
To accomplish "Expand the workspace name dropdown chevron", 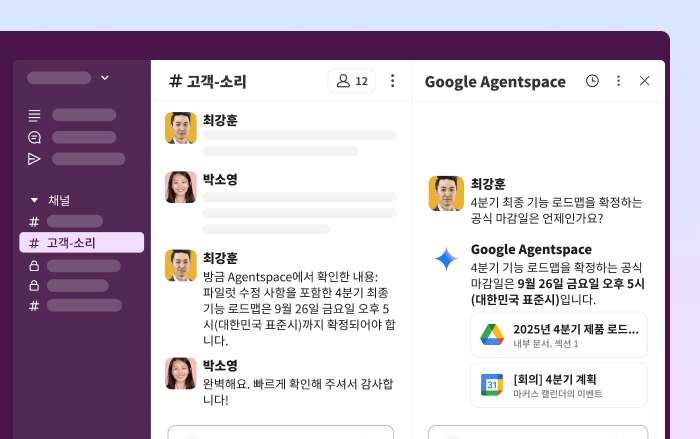I will coord(105,77).
